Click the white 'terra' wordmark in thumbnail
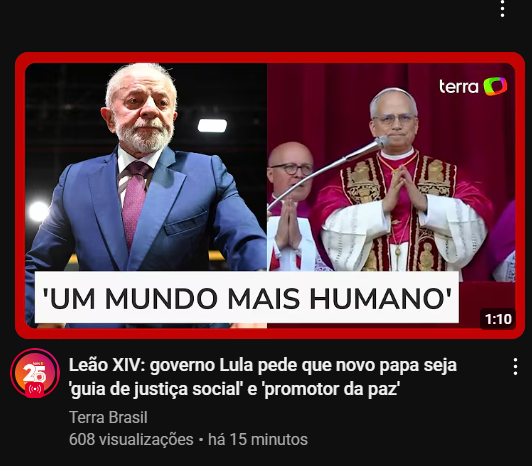Image resolution: width=532 pixels, height=466 pixels. 458,87
